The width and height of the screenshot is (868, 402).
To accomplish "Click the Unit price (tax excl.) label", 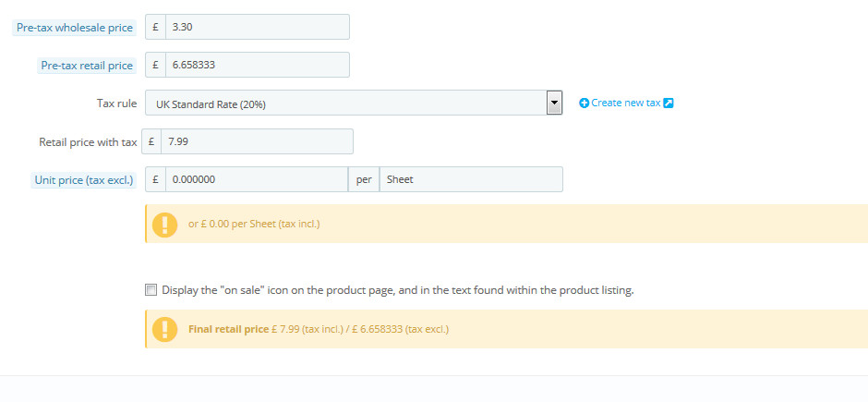I will click(x=84, y=180).
